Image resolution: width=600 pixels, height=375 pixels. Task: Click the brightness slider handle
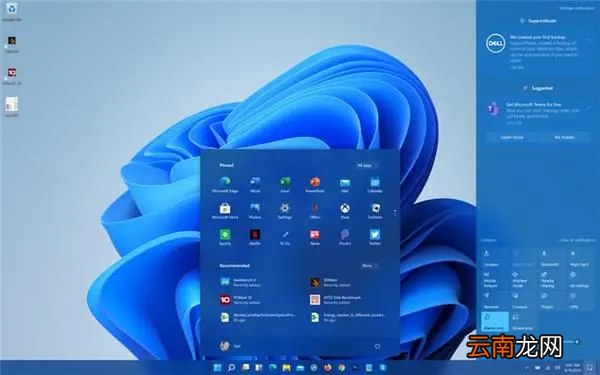point(577,341)
